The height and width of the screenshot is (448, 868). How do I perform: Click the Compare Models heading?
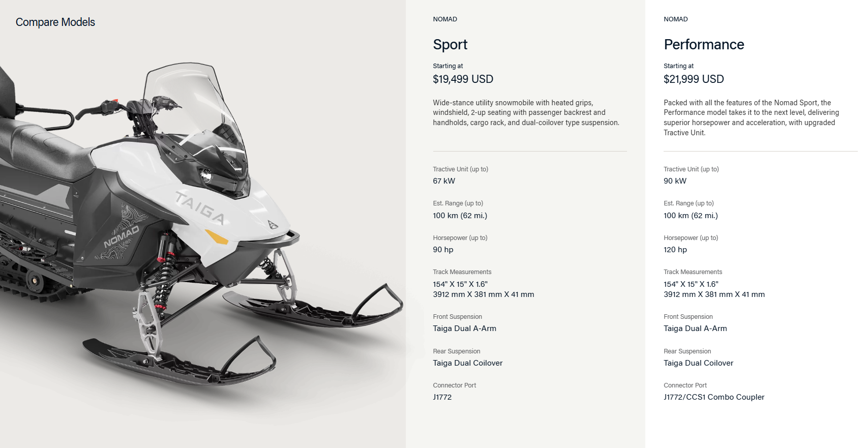coord(55,22)
